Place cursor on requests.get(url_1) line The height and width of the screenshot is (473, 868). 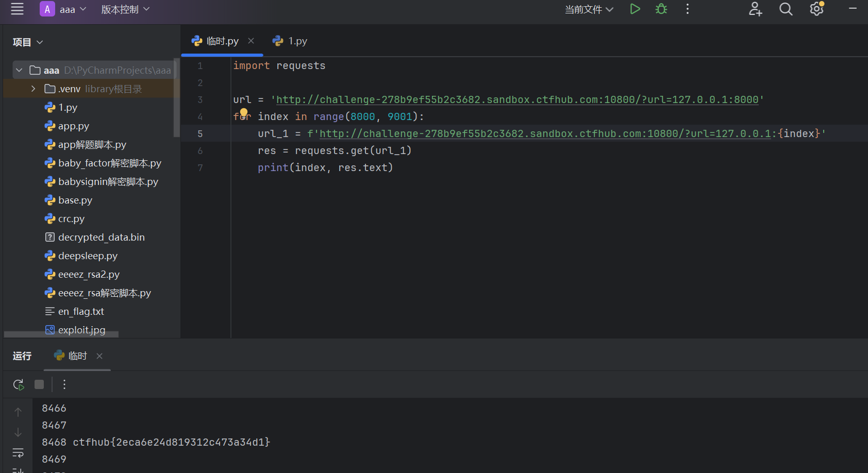335,150
